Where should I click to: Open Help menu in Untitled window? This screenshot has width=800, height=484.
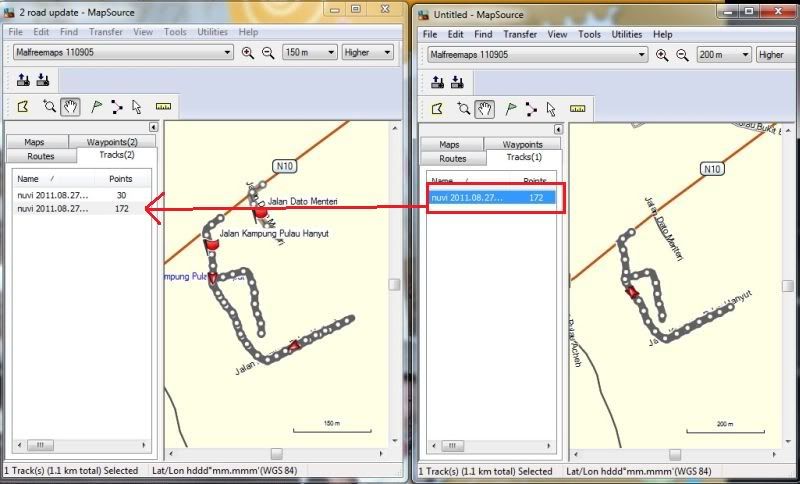pyautogui.click(x=662, y=34)
